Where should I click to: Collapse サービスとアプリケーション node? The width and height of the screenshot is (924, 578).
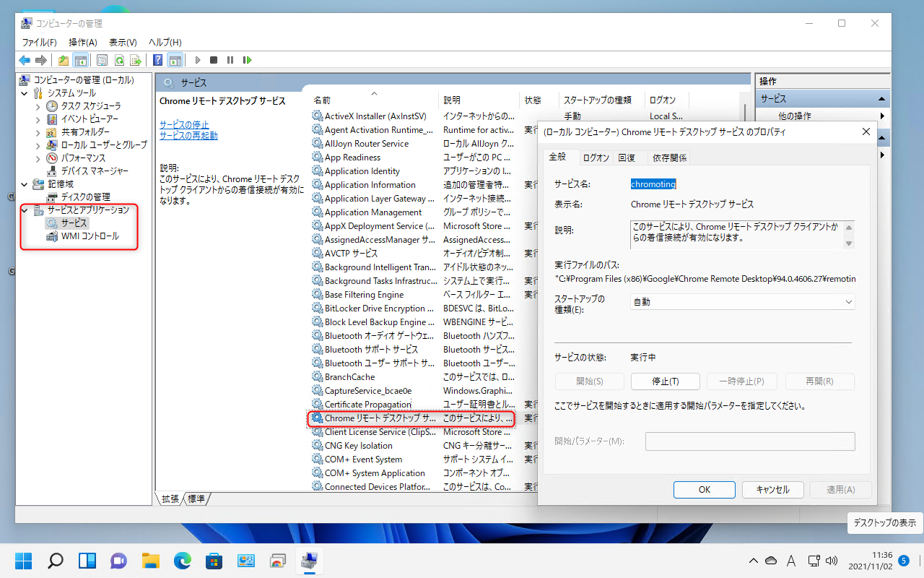[25, 210]
